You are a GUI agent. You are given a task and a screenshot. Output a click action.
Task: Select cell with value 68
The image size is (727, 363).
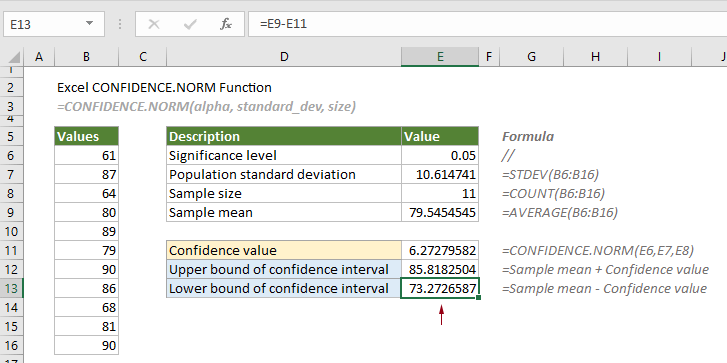coord(86,307)
